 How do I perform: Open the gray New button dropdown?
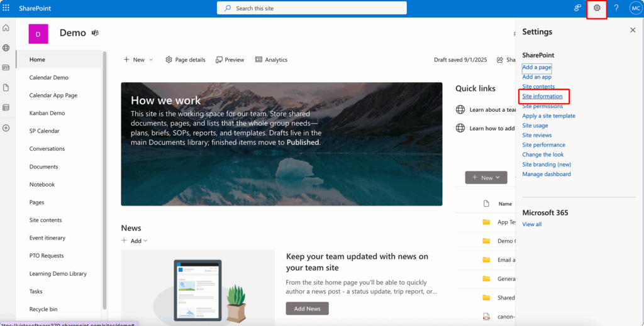click(x=486, y=178)
